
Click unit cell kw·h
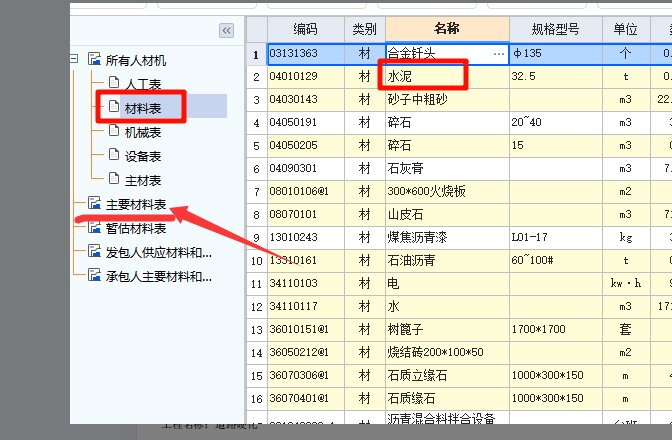[626, 284]
